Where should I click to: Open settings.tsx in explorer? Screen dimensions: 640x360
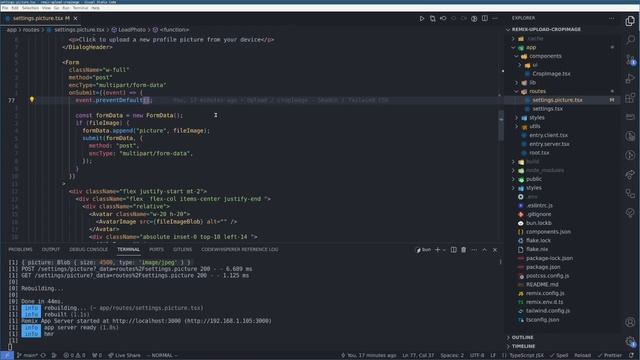coord(547,109)
